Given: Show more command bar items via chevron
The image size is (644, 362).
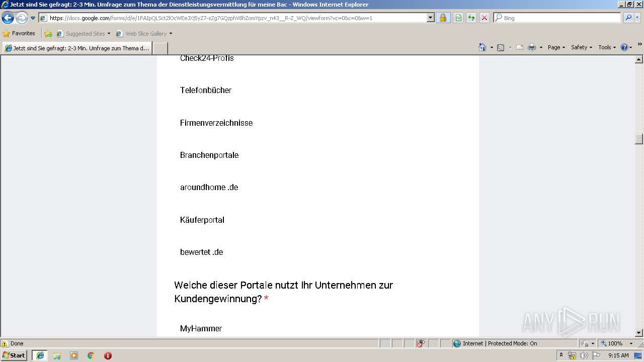Looking at the screenshot, I should pos(639,45).
